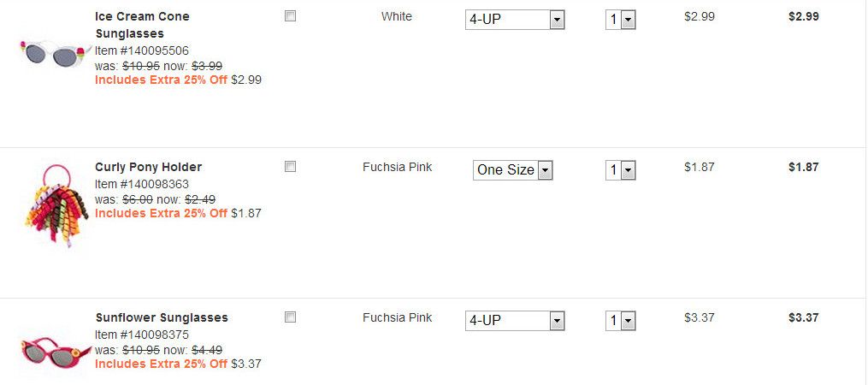Open the One Size dropdown for Pony Holder
The image size is (868, 385).
coord(513,170)
